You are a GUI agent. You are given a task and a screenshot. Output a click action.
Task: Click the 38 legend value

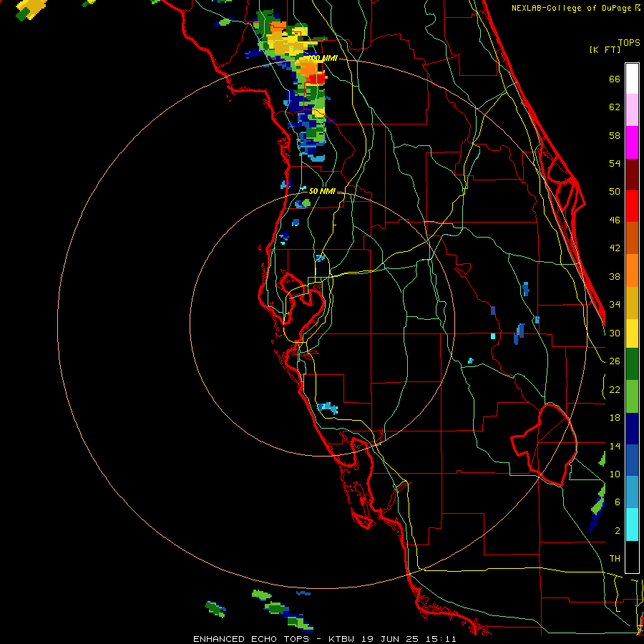click(x=615, y=276)
